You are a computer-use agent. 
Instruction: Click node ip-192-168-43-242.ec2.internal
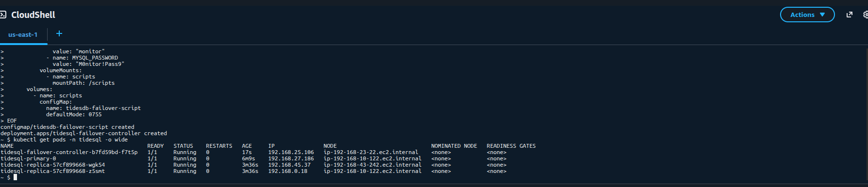(373, 165)
